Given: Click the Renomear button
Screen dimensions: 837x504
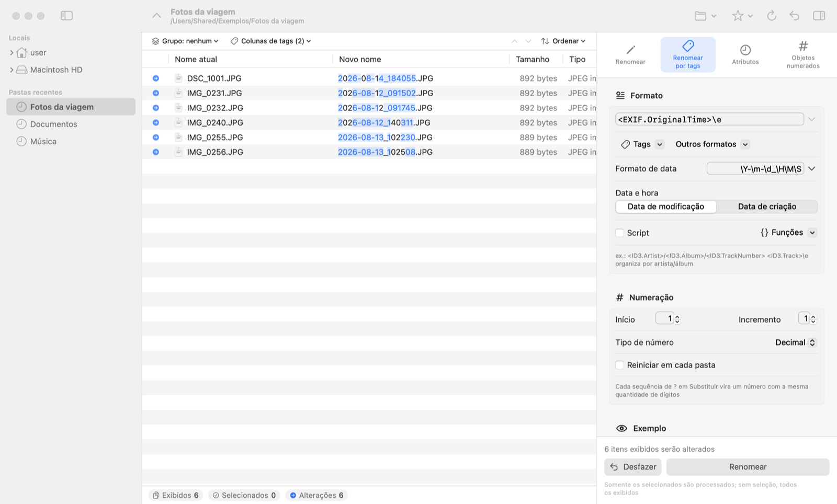Looking at the screenshot, I should 748,467.
